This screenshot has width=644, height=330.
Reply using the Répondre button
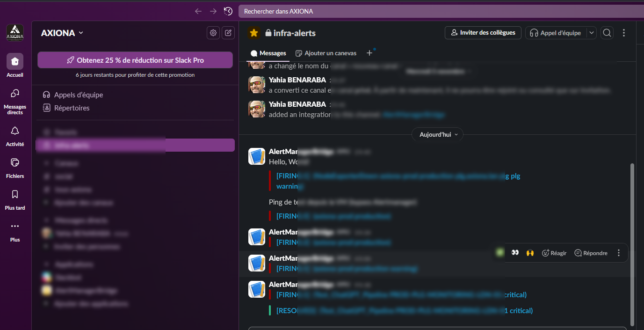(591, 252)
